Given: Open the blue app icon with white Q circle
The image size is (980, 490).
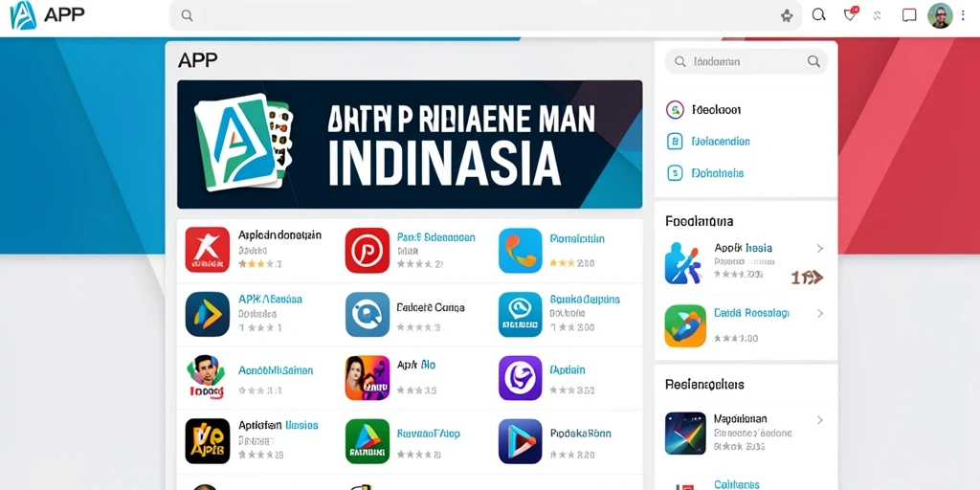Looking at the screenshot, I should (x=367, y=314).
